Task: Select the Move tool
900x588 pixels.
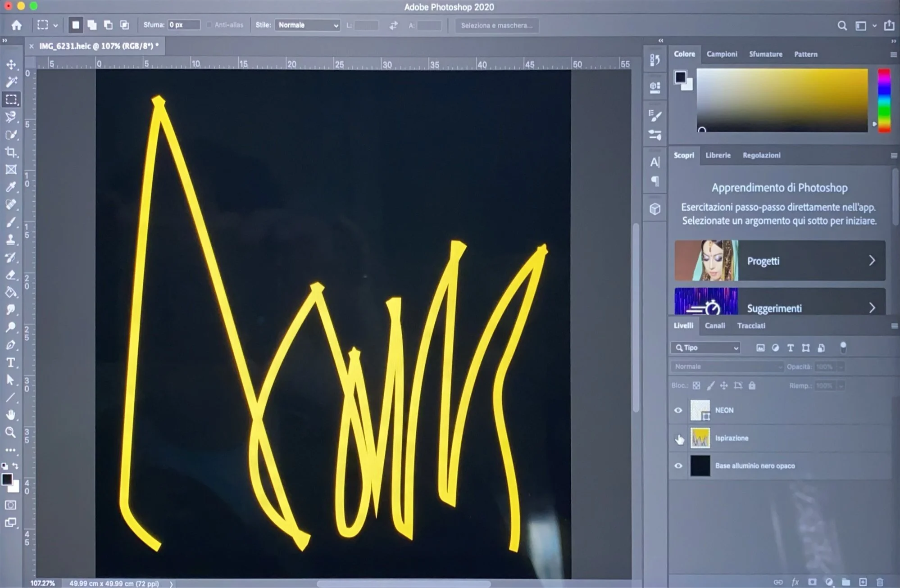Action: [x=11, y=64]
